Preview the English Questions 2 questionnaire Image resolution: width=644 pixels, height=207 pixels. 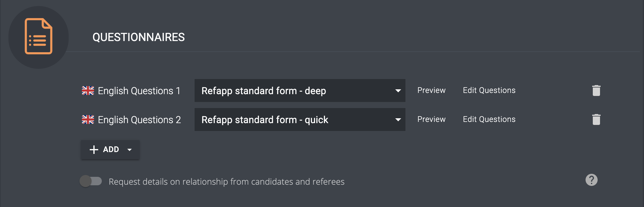(431, 119)
